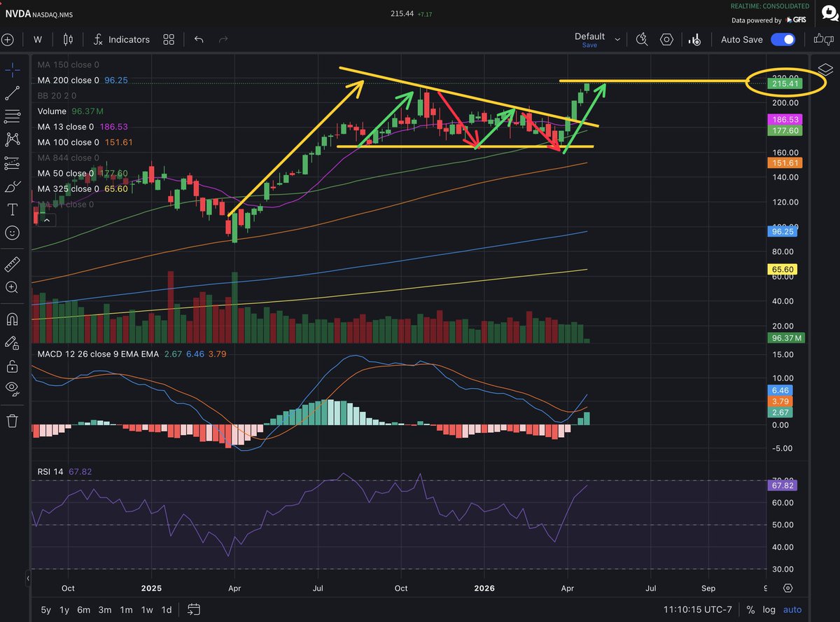Select the crosshair cursor tool

[12, 69]
